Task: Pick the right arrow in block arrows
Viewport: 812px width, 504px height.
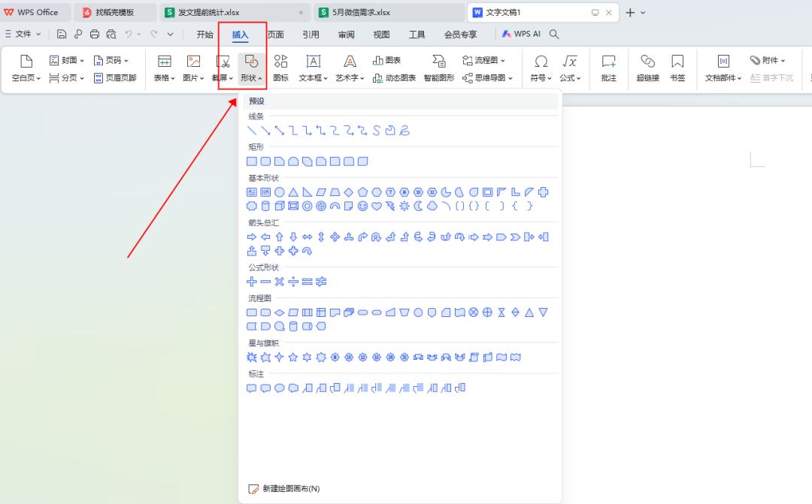Action: 252,237
